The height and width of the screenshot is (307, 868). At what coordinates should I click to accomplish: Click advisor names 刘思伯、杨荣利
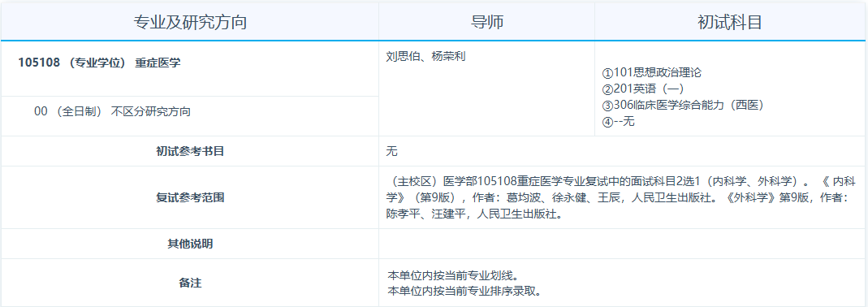425,56
